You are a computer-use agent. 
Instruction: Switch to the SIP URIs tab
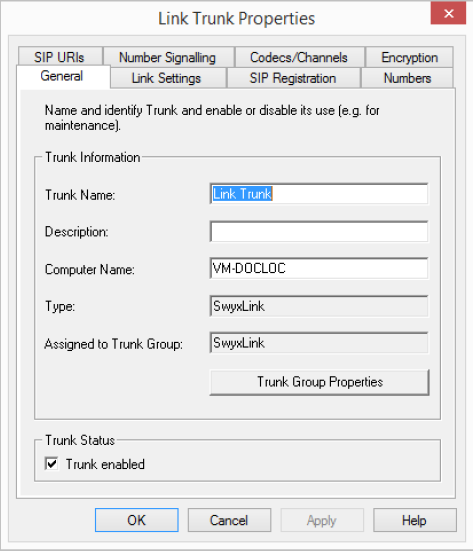(59, 57)
